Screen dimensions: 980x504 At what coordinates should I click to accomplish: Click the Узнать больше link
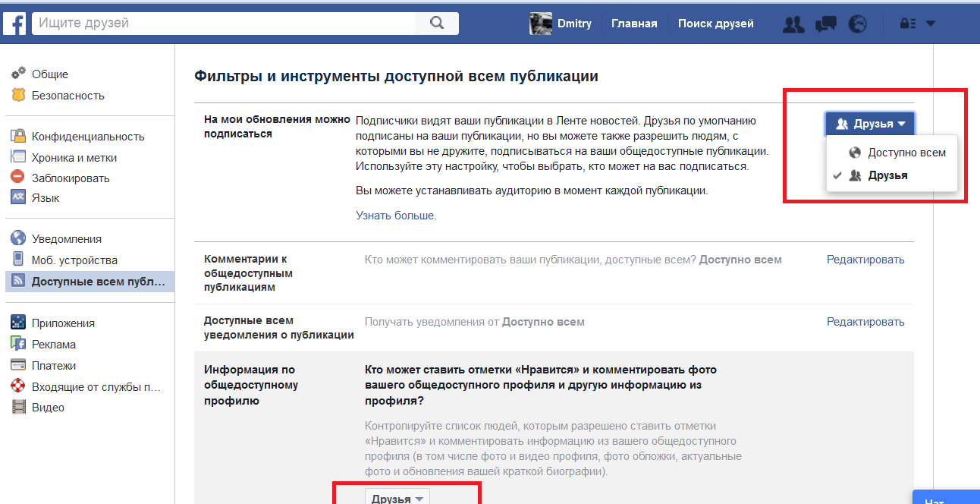tap(396, 216)
